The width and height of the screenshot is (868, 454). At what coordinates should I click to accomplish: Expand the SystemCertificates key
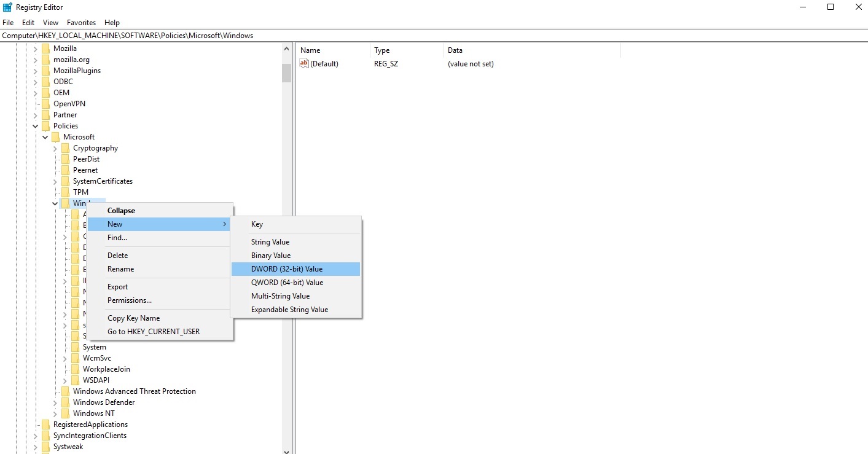[x=55, y=181]
